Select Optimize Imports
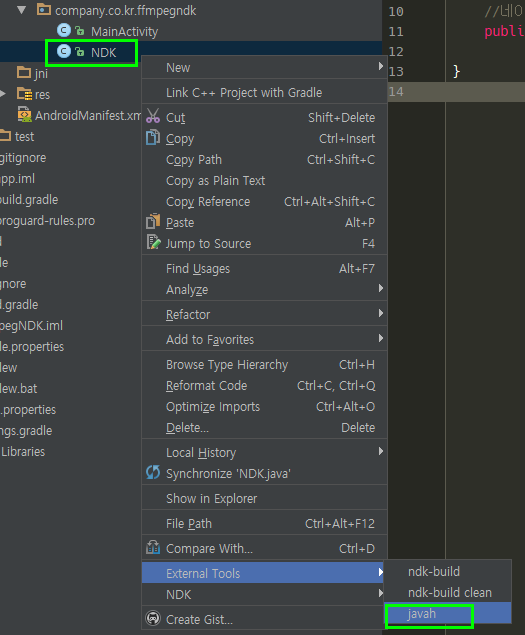The height and width of the screenshot is (635, 525). coord(264,407)
